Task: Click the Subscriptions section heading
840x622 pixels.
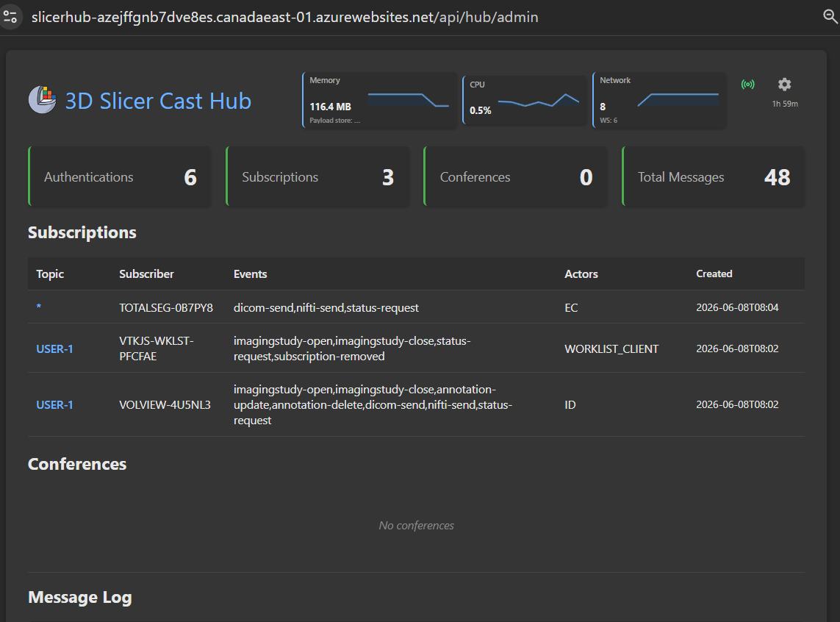Action: coord(82,232)
